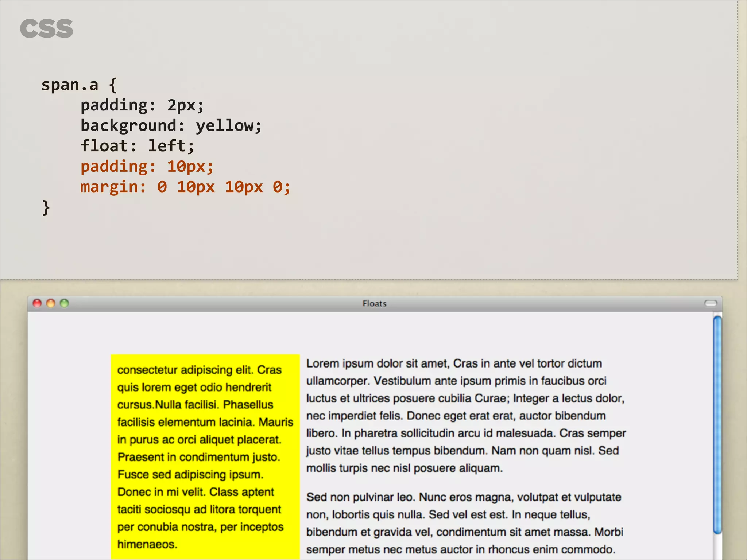Close the Floats window with red button

tap(37, 303)
